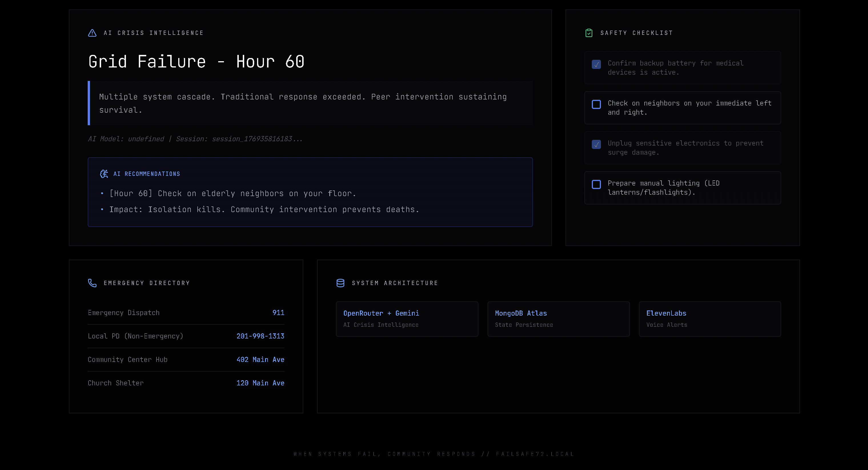Check the prepare manual lighting checkbox
This screenshot has height=470, width=868.
tap(596, 184)
